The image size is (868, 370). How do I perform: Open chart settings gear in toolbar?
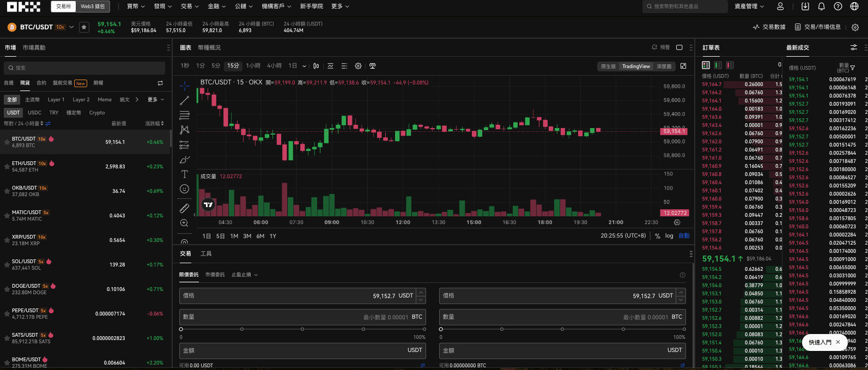coord(358,66)
